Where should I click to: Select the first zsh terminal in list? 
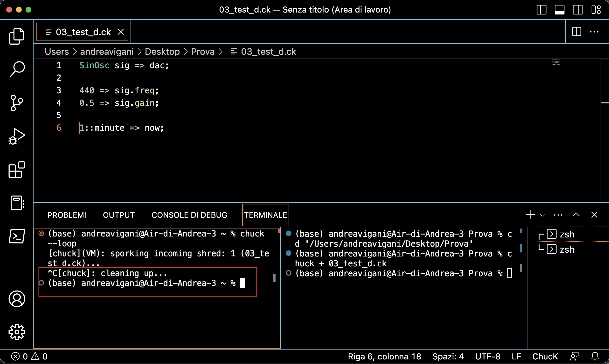568,234
